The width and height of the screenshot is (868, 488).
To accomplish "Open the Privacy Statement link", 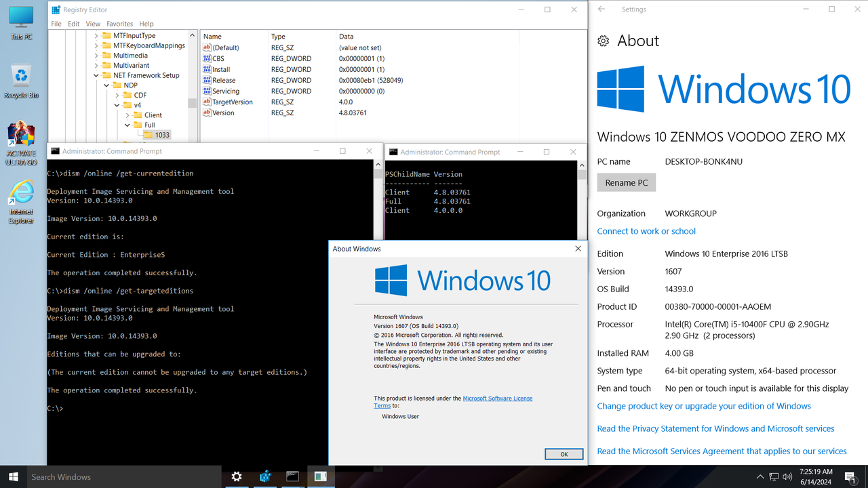I will click(715, 428).
